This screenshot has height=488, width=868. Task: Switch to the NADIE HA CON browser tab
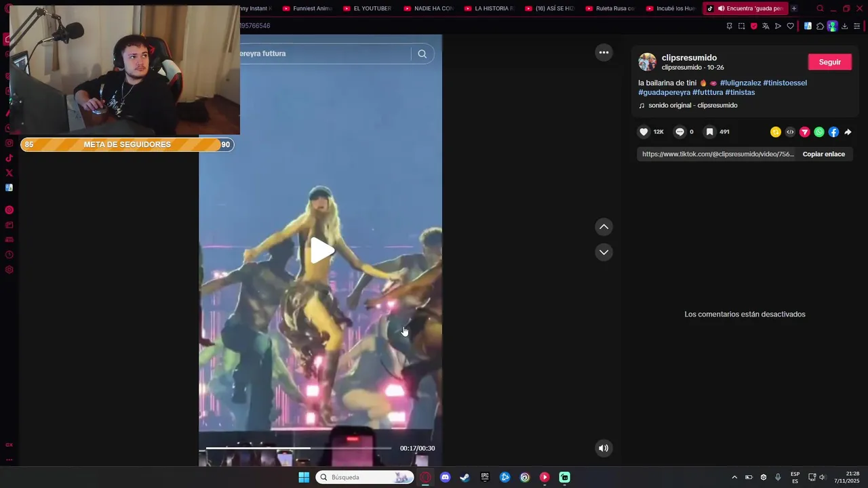(428, 8)
